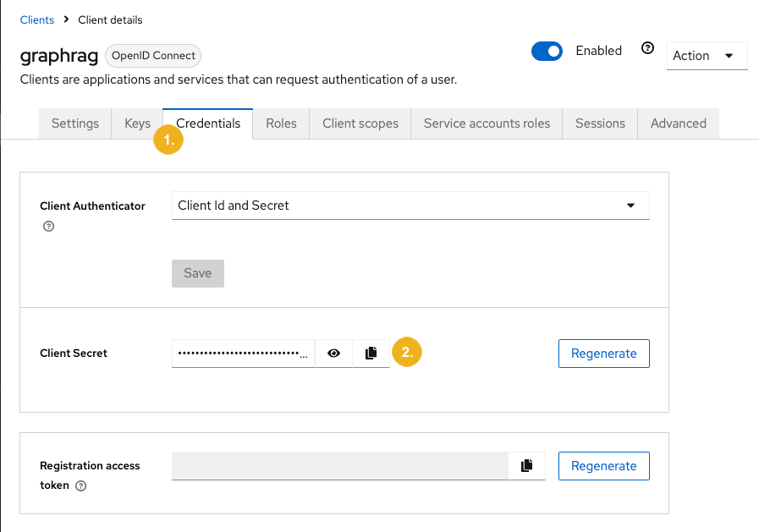This screenshot has height=532, width=759.
Task: Click the graphrag client title
Action: 59,56
